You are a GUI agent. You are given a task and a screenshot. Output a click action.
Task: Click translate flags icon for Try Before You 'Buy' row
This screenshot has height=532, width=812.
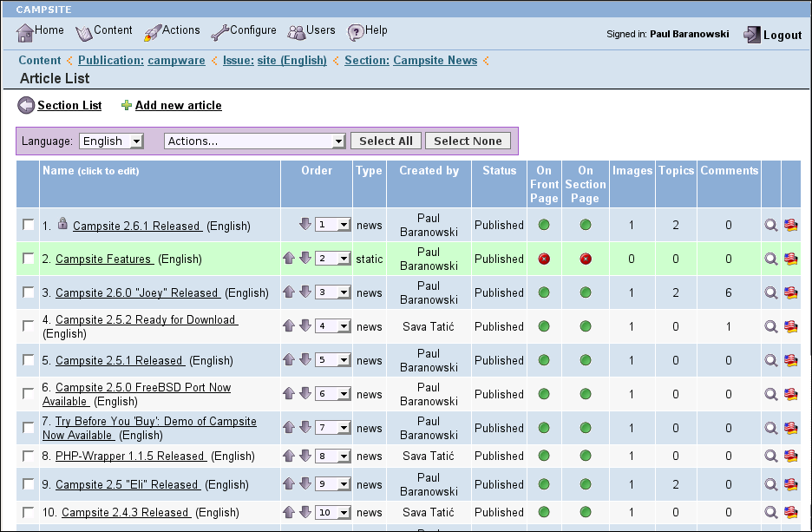791,428
